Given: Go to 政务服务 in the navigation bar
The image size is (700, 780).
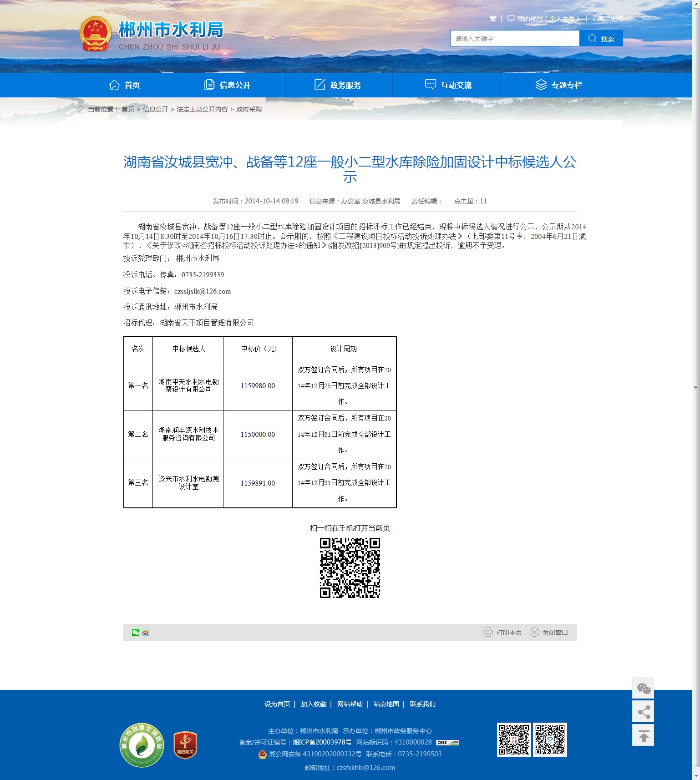Looking at the screenshot, I should pyautogui.click(x=338, y=85).
